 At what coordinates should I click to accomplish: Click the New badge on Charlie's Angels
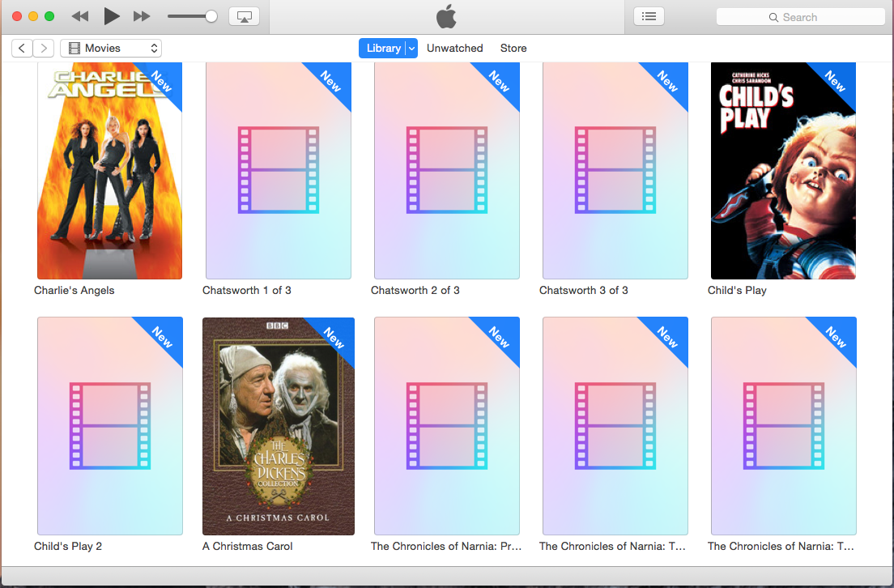pos(162,82)
